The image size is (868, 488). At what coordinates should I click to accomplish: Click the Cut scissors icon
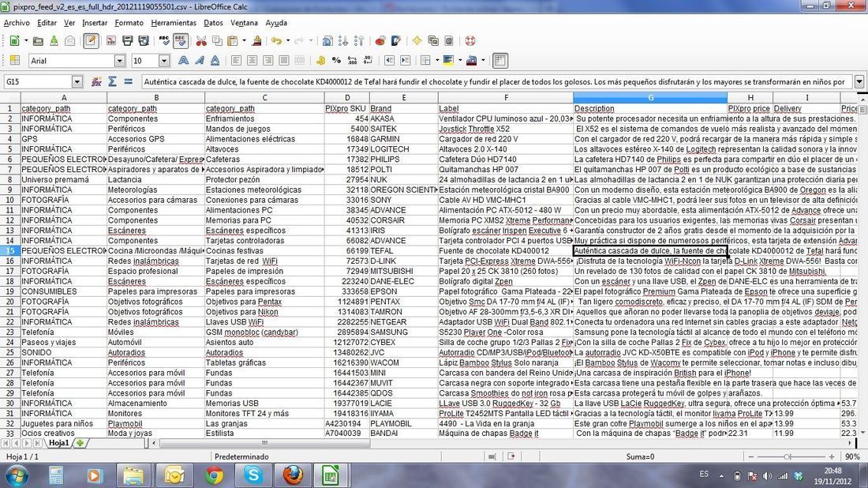[x=201, y=40]
